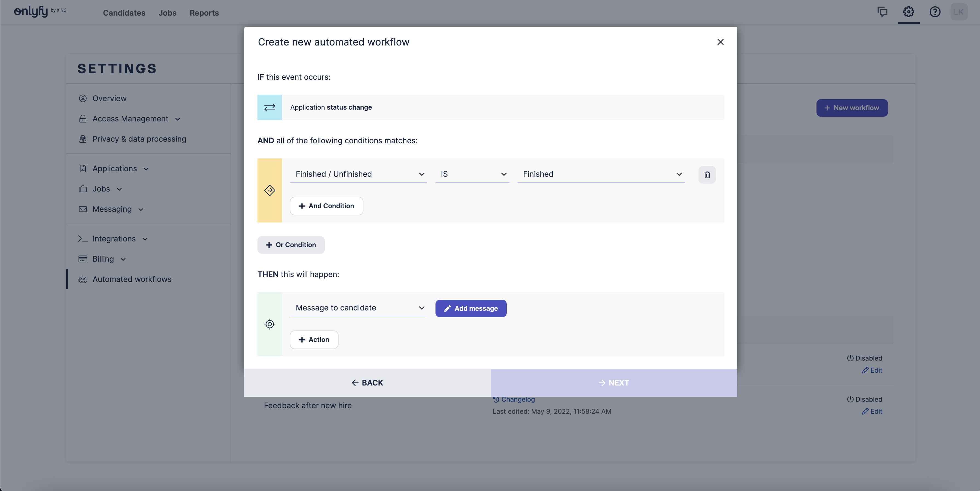This screenshot has width=980, height=491.
Task: Toggle Disabled status of Feedback after new hire
Action: tap(864, 399)
